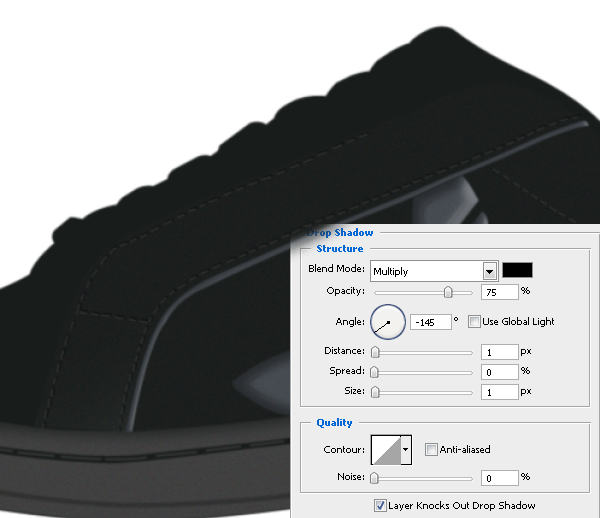Toggle Layer Knocks Out Drop Shadow checkbox
The height and width of the screenshot is (518, 600).
[380, 505]
